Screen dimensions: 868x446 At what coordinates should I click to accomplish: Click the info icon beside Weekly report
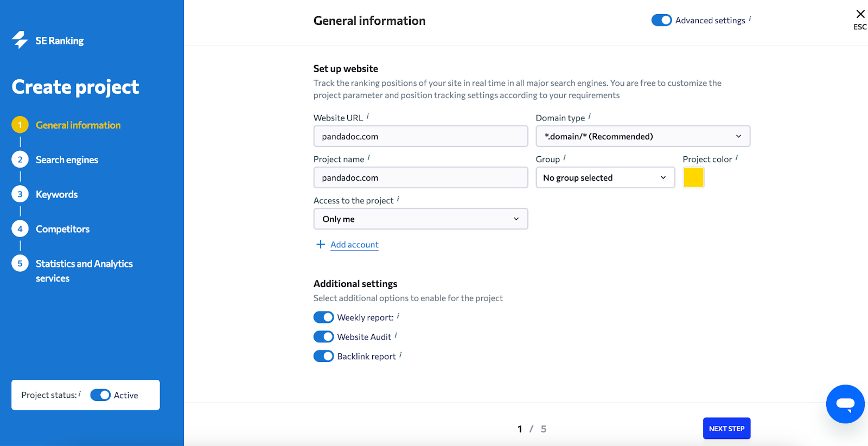(398, 316)
